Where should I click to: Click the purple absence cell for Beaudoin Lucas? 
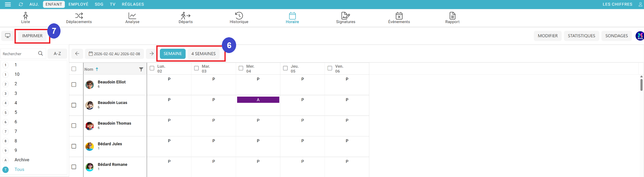[x=258, y=100]
